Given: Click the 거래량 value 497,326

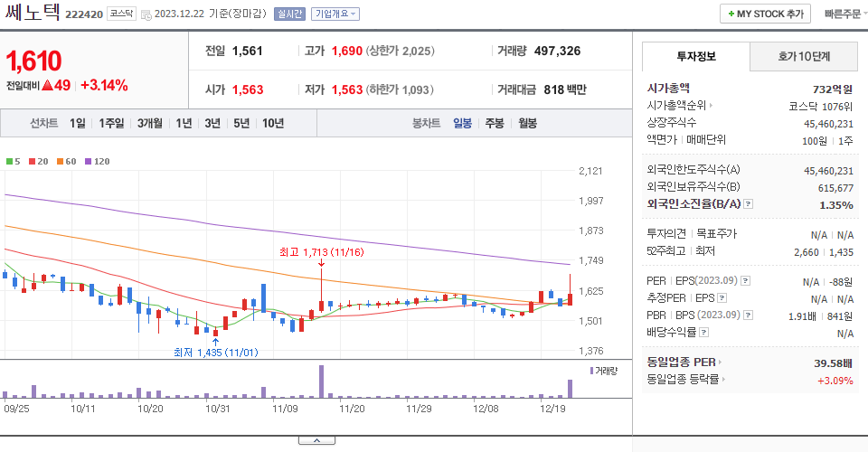Looking at the screenshot, I should pos(558,51).
